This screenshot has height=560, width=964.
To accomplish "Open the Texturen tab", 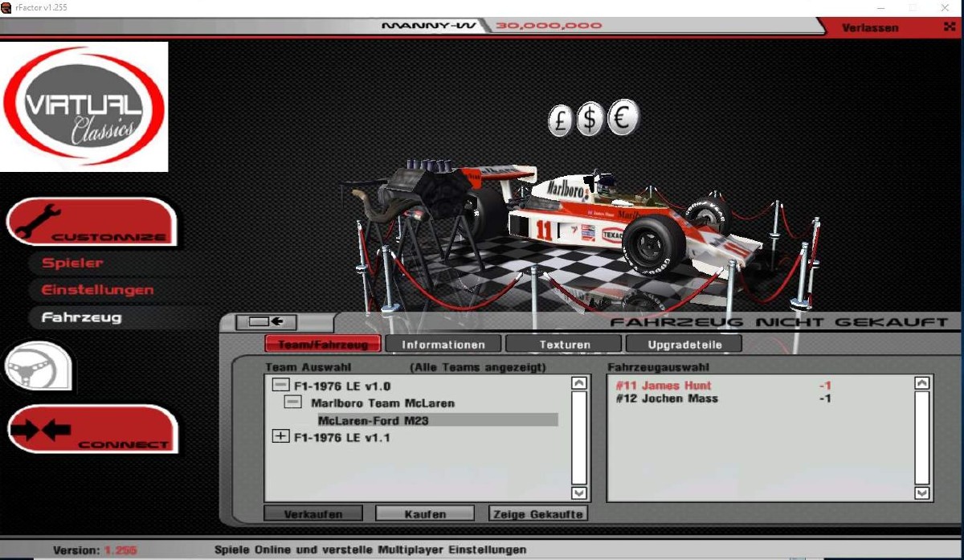I will (564, 345).
